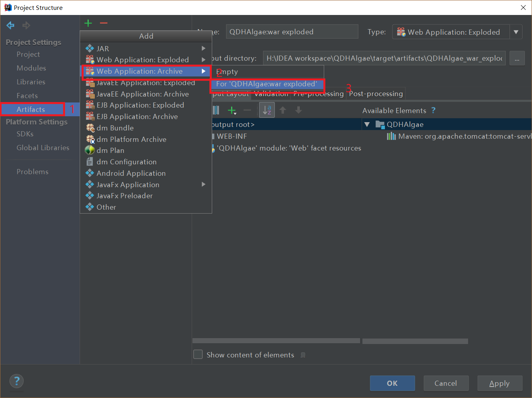Expand Web Application: Exploded submenu arrow
The image size is (532, 398).
[203, 60]
